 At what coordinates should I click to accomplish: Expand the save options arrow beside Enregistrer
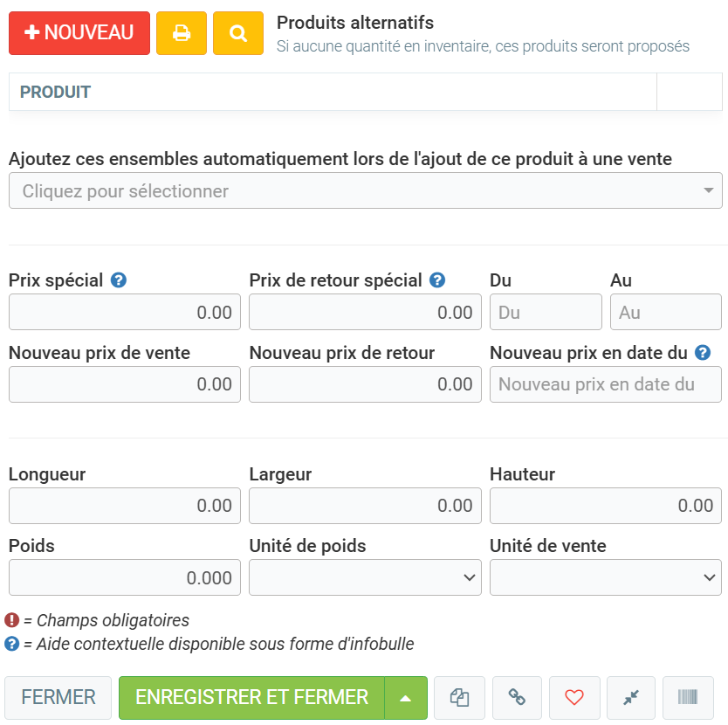point(406,697)
